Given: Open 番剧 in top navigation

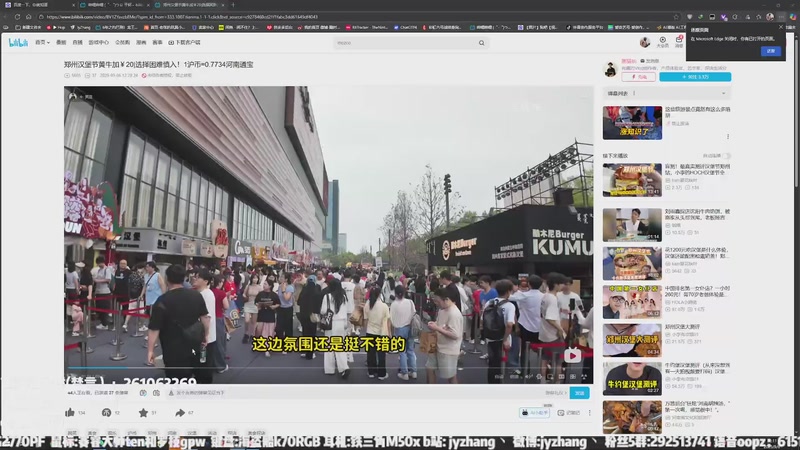Looking at the screenshot, I should coord(61,43).
